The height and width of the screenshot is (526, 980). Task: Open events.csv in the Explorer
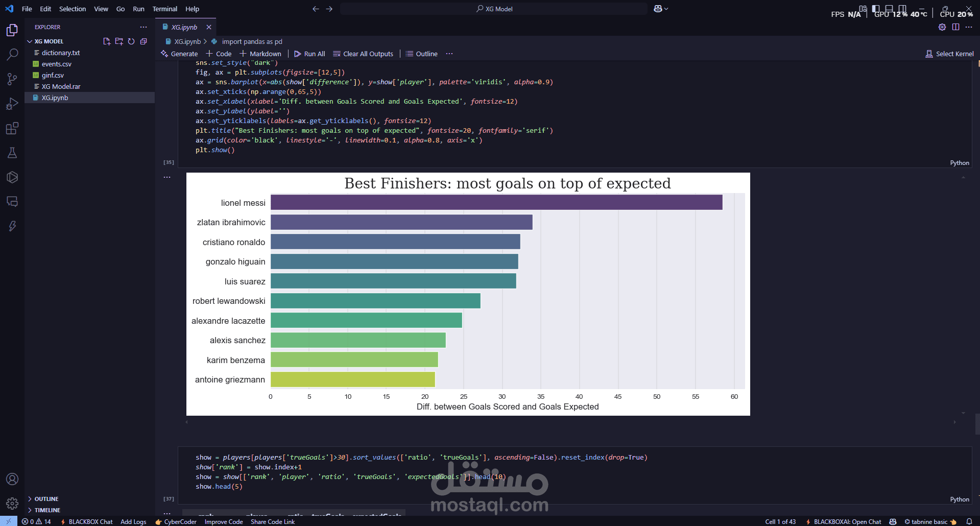57,64
